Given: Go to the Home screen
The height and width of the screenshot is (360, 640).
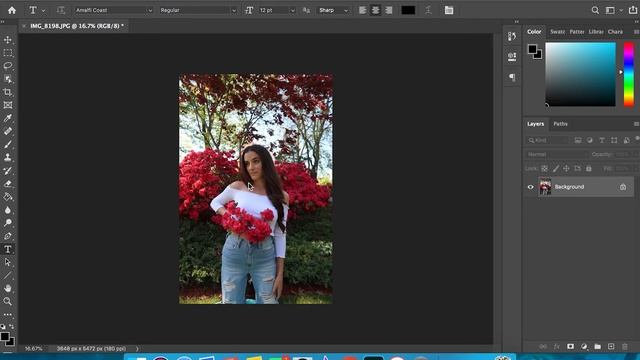Looking at the screenshot, I should tap(12, 10).
